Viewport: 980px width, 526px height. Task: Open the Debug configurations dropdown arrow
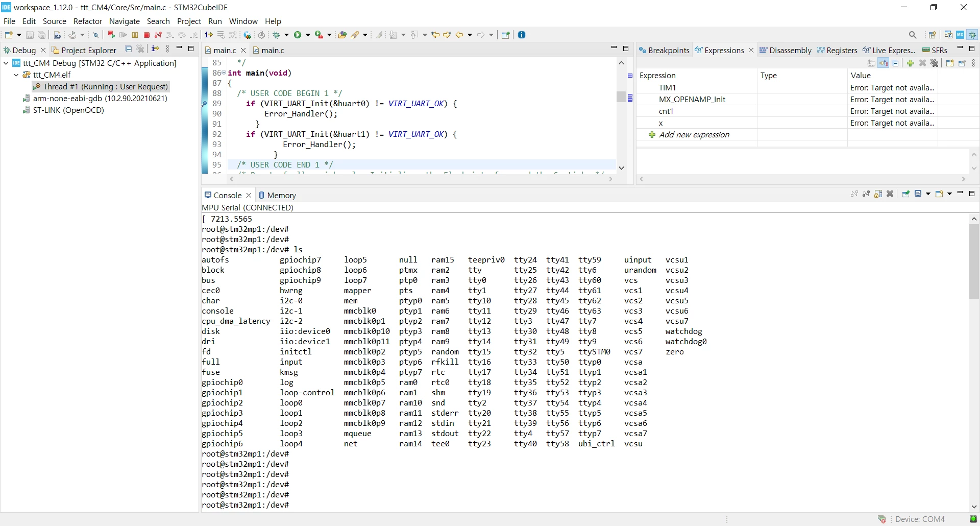click(x=287, y=35)
